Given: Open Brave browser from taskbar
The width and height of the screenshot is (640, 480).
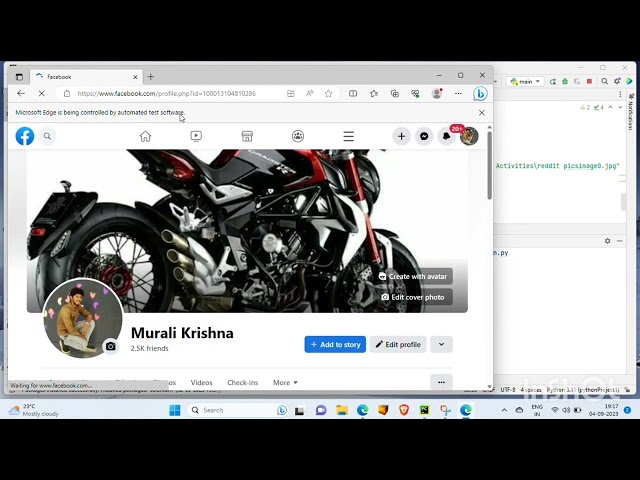Looking at the screenshot, I should coord(404,410).
